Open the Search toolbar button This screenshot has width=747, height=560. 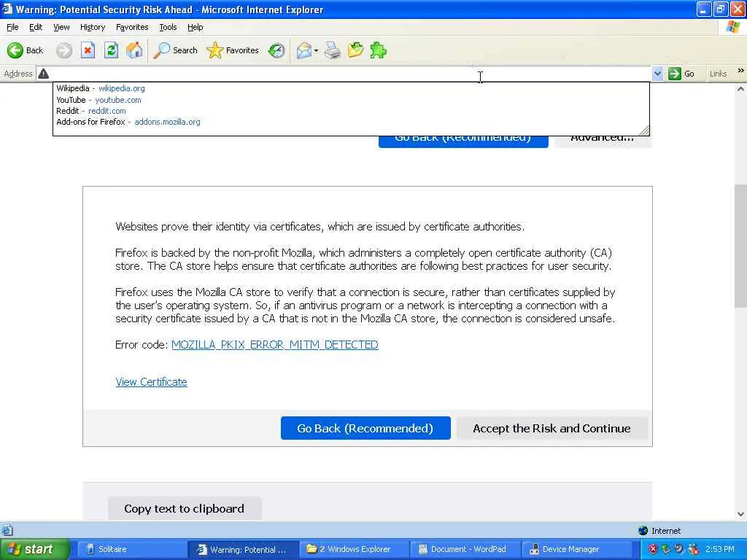coord(175,50)
